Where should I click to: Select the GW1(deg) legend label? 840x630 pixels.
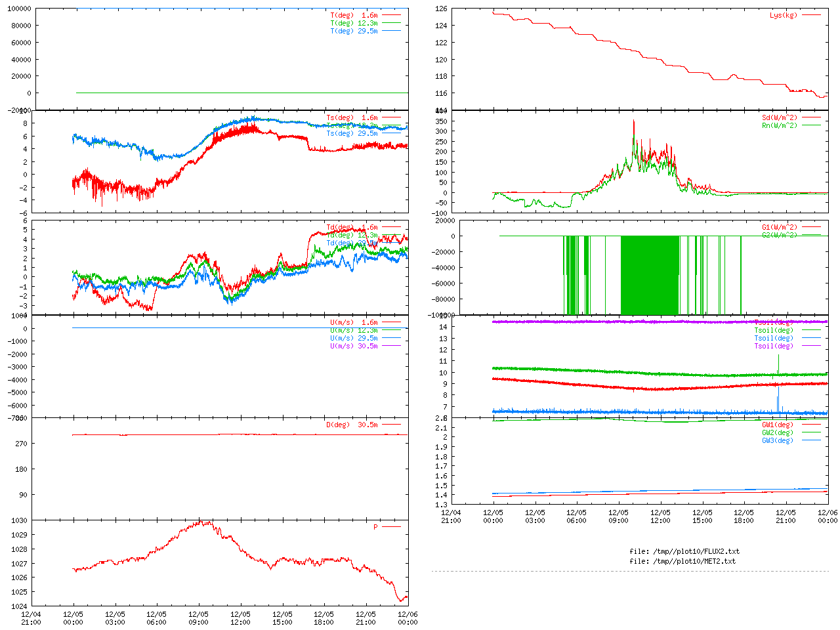[778, 425]
